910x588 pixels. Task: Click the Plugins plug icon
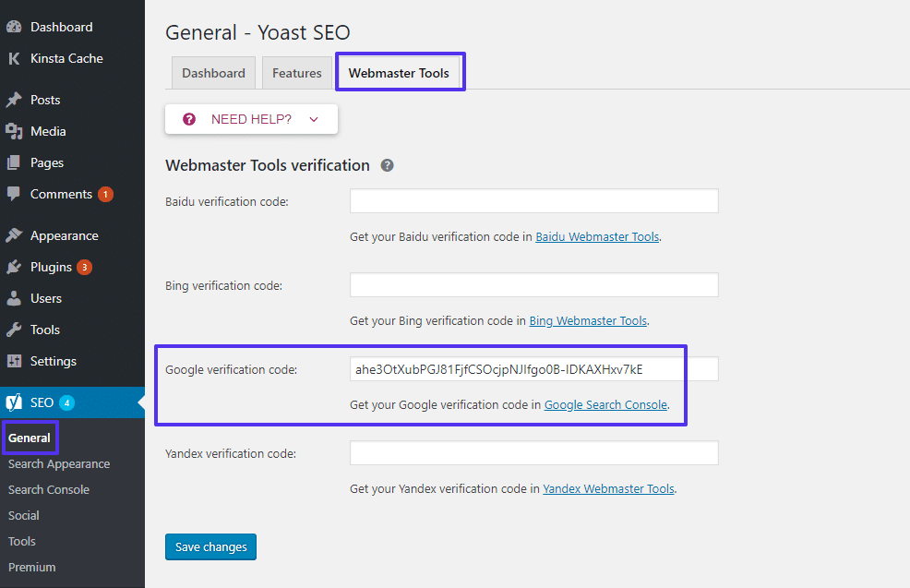tap(14, 267)
